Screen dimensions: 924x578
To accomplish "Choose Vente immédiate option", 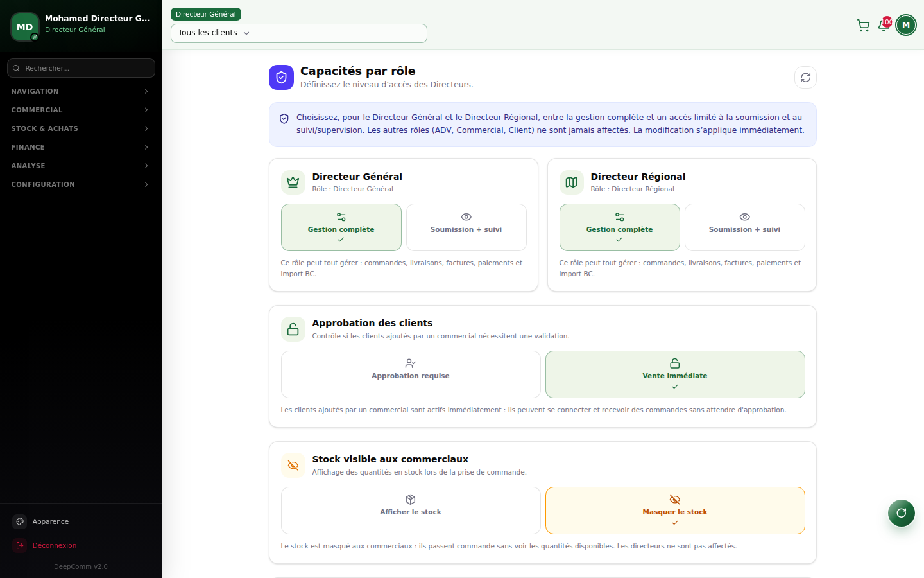I will tap(675, 374).
